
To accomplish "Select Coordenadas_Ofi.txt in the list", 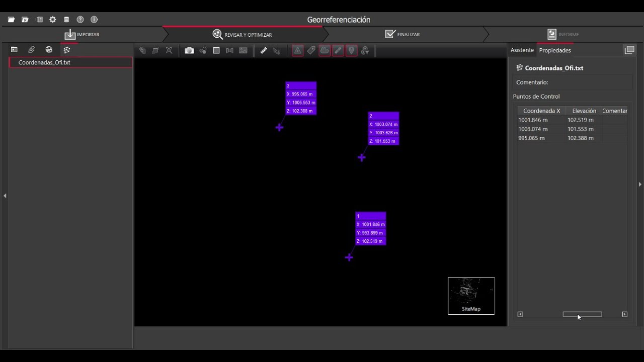I will tap(71, 62).
